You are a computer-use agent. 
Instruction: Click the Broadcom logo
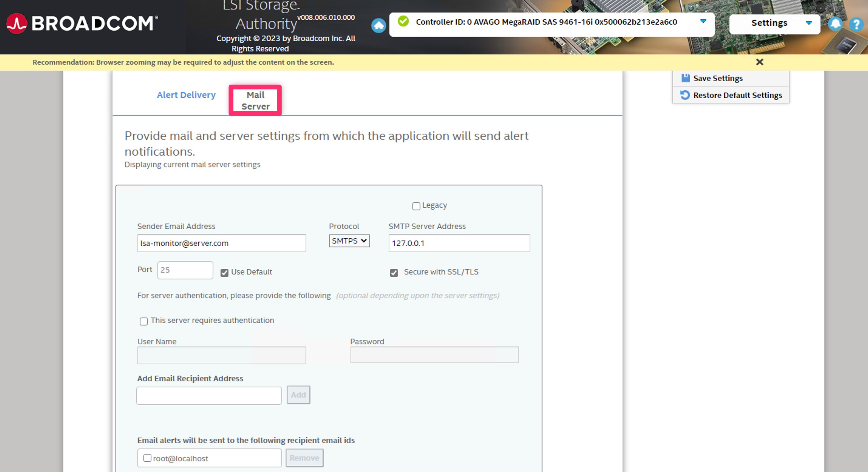tap(82, 24)
